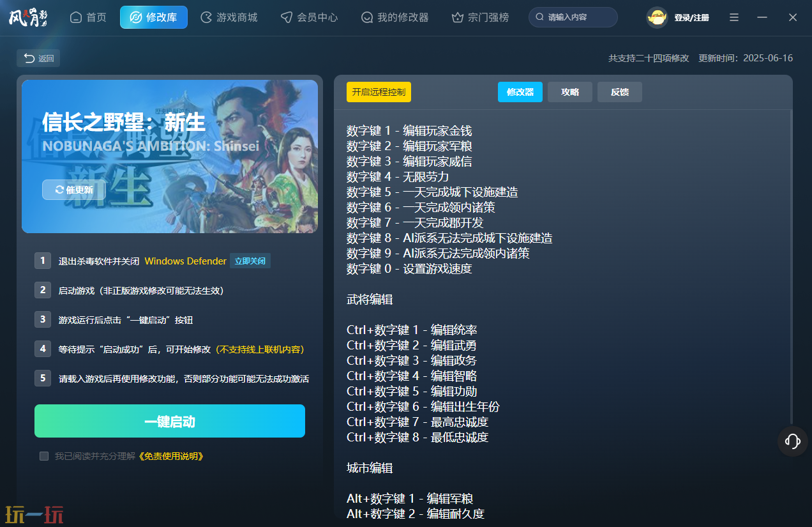812x527 pixels.
Task: Click Ctrl+数字键 3 - 编辑政务
Action: tap(412, 361)
